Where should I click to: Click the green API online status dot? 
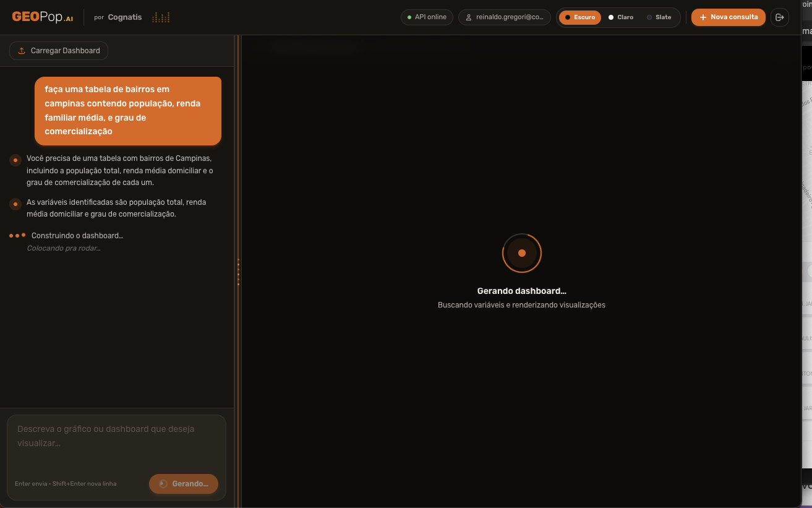pyautogui.click(x=409, y=17)
